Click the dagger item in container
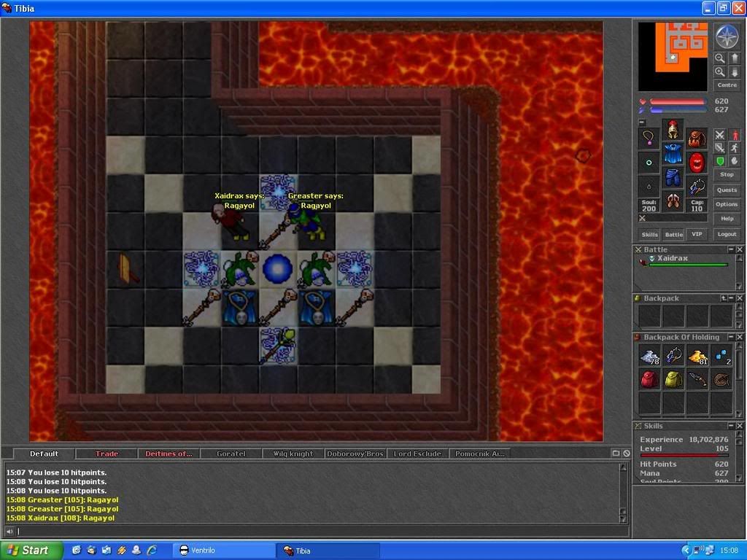747x560 pixels. [697, 379]
